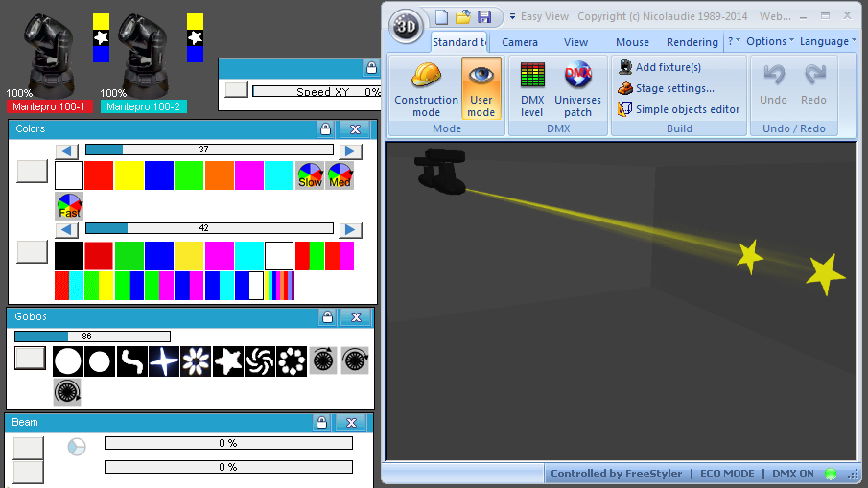
Task: Click the Mantepro 100-2 cyan label
Action: (143, 106)
